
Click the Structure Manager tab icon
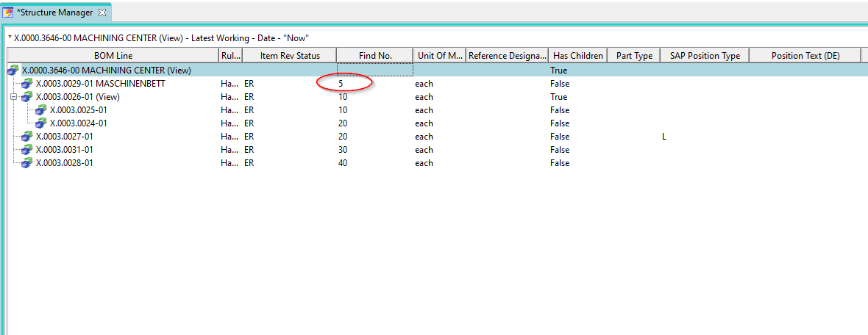coord(9,12)
